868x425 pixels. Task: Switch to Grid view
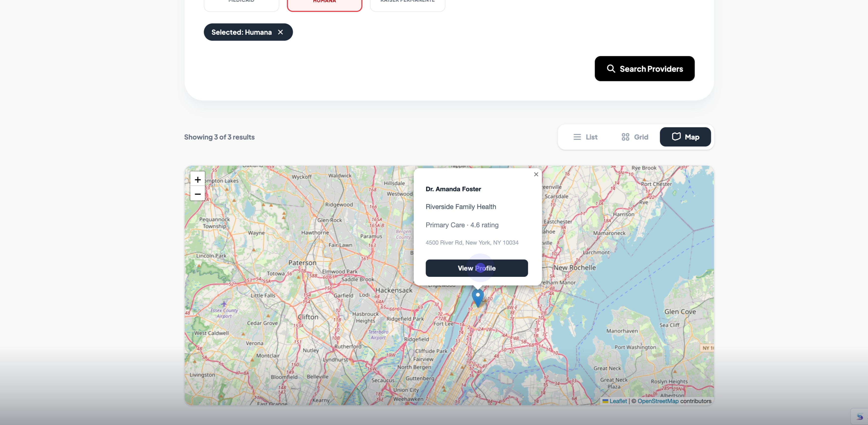coord(635,137)
